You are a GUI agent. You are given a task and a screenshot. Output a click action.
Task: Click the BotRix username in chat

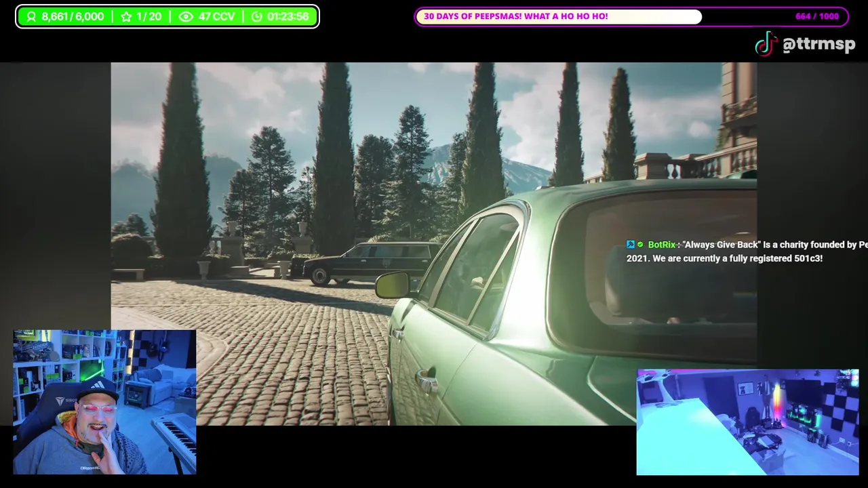(x=662, y=245)
